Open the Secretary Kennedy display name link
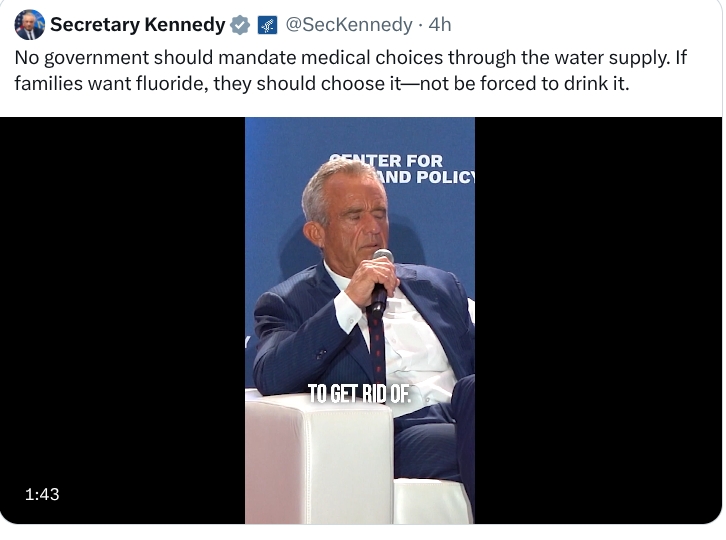The width and height of the screenshot is (726, 540). [x=138, y=25]
